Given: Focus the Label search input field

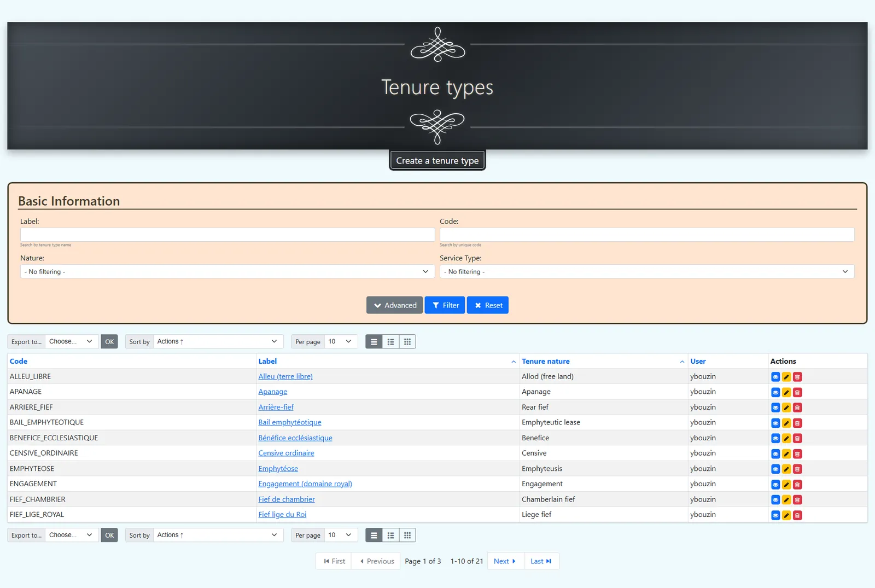Looking at the screenshot, I should (227, 235).
